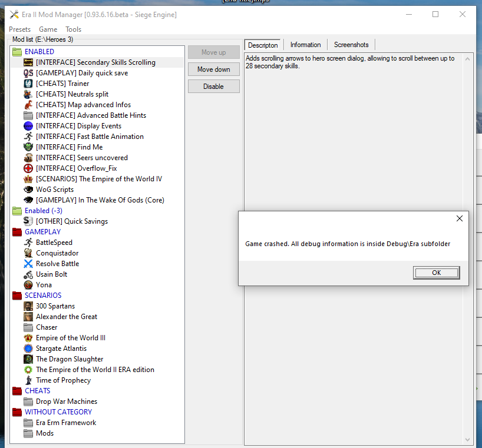Collapse the ENABLED group folder
482x448 pixels.
tap(17, 52)
